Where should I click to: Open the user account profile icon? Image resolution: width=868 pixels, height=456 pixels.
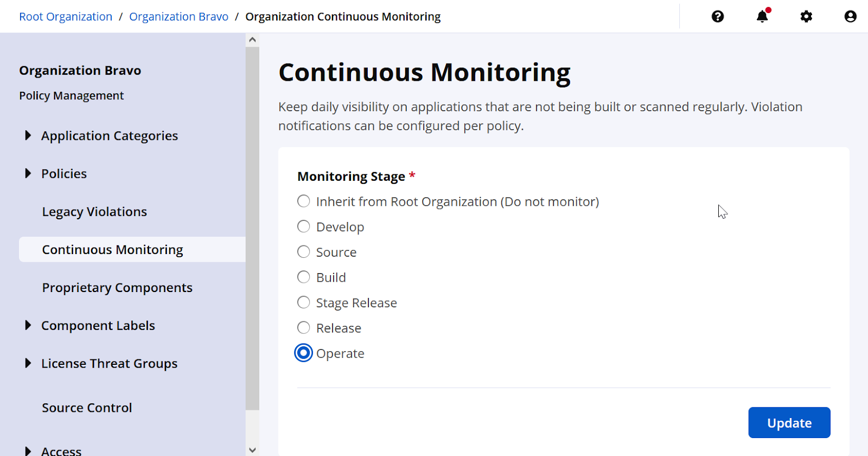850,17
